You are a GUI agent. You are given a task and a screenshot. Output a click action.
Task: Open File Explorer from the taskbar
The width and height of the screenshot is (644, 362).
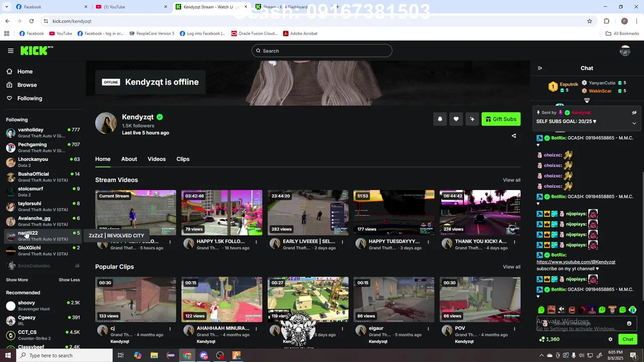pyautogui.click(x=154, y=355)
